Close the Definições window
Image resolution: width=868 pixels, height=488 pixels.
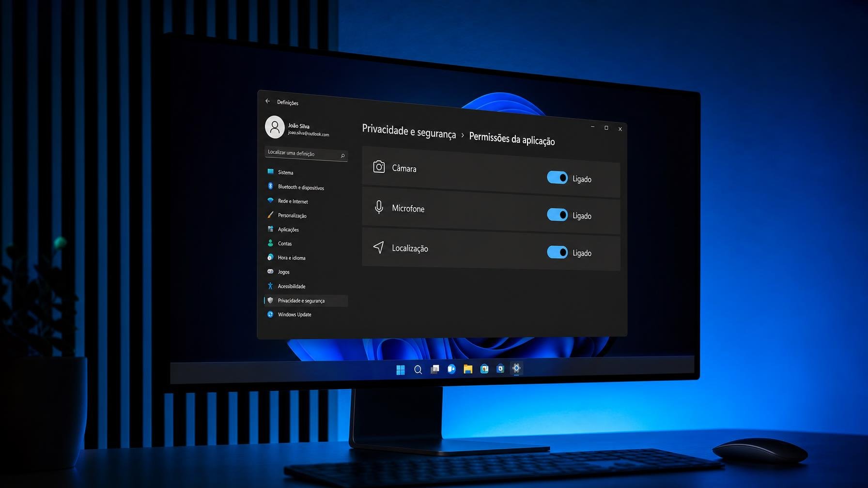point(620,129)
